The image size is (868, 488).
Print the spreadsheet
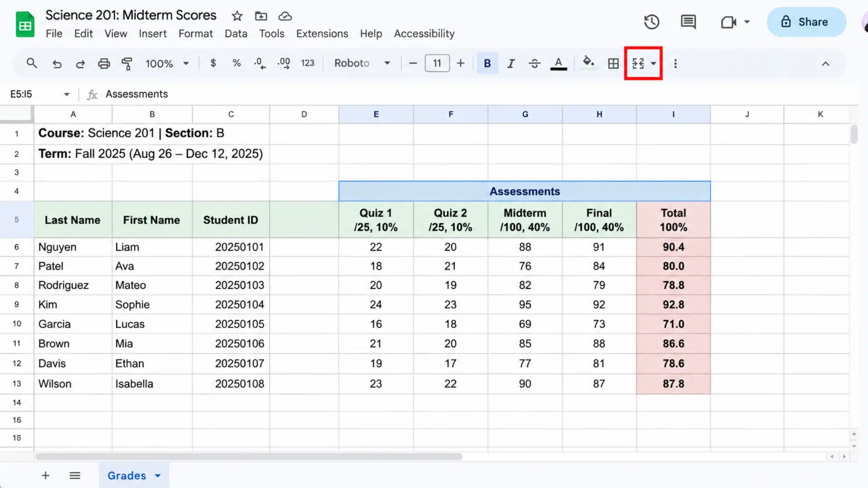[x=104, y=64]
